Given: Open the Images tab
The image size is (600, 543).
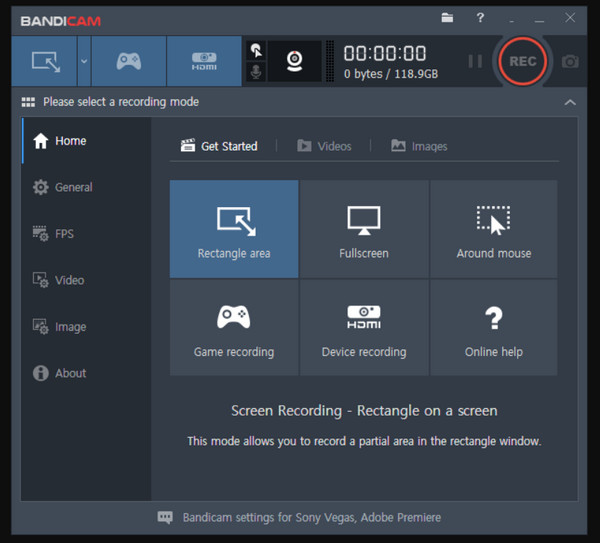Looking at the screenshot, I should coord(419,146).
